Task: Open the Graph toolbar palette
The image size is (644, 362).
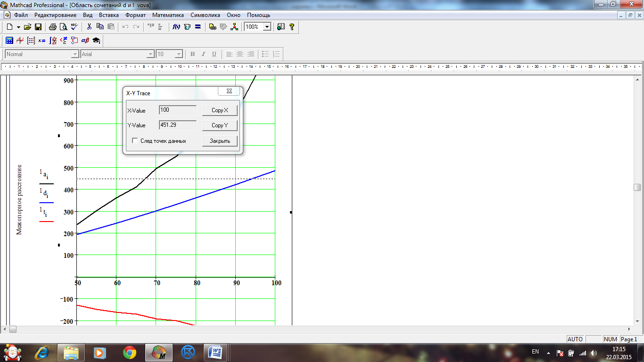Action: 20,41
